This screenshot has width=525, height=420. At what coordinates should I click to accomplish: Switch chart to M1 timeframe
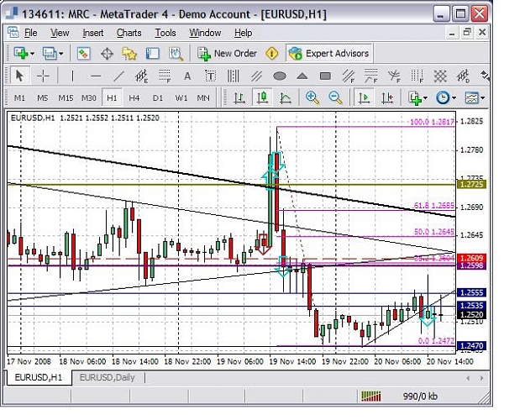tap(19, 98)
